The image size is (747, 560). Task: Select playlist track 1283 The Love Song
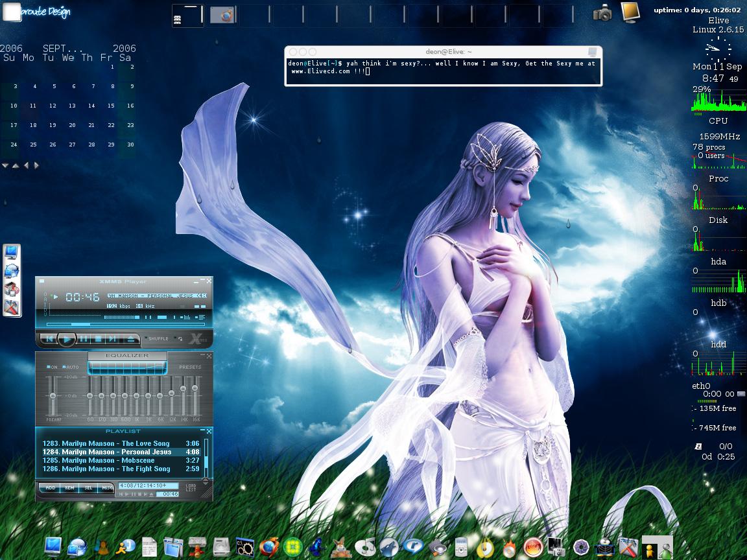121,443
